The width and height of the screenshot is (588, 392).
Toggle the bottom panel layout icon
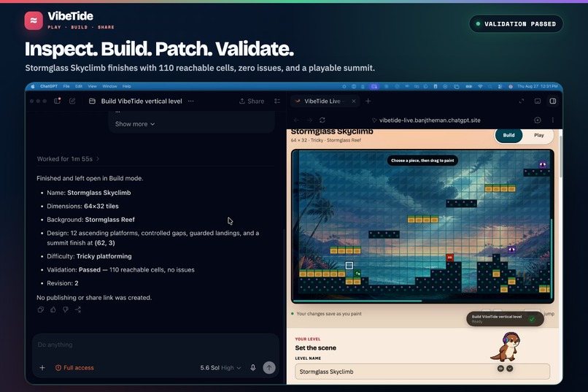coord(538,101)
